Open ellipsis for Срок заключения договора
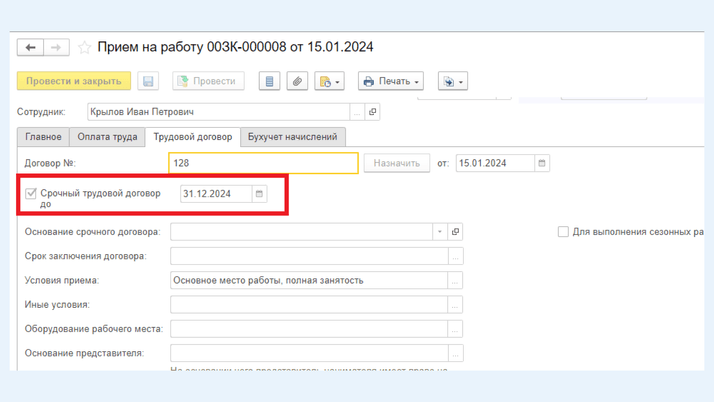This screenshot has height=402, width=714. [456, 256]
